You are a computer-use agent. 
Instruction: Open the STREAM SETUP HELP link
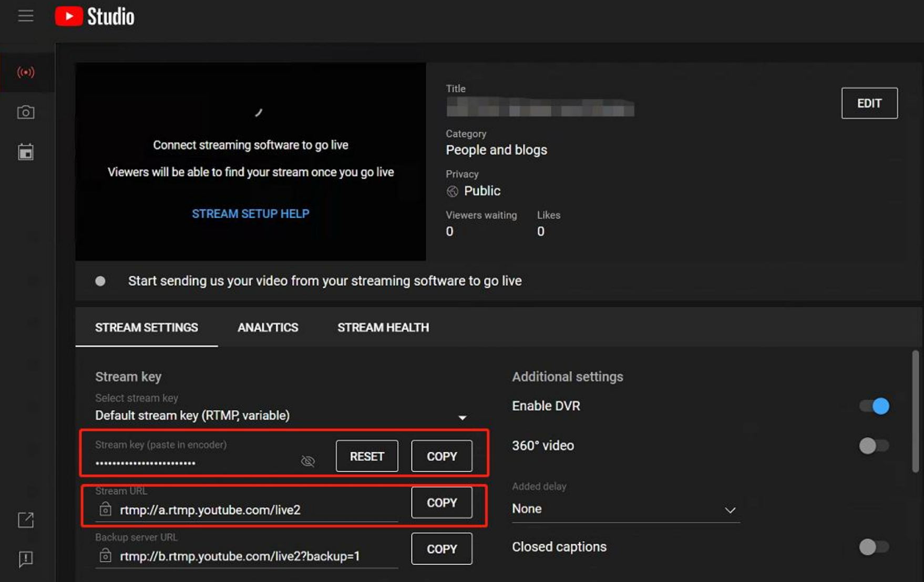point(250,213)
